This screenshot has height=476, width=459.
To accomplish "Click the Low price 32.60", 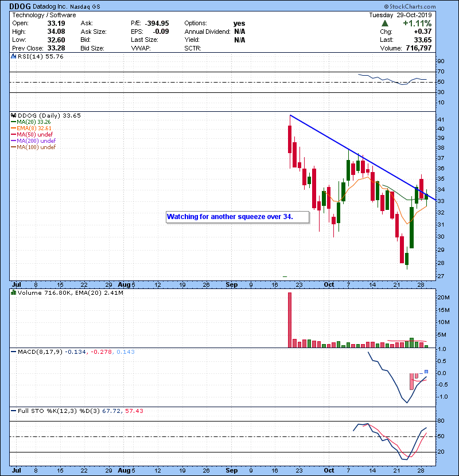I will [56, 40].
